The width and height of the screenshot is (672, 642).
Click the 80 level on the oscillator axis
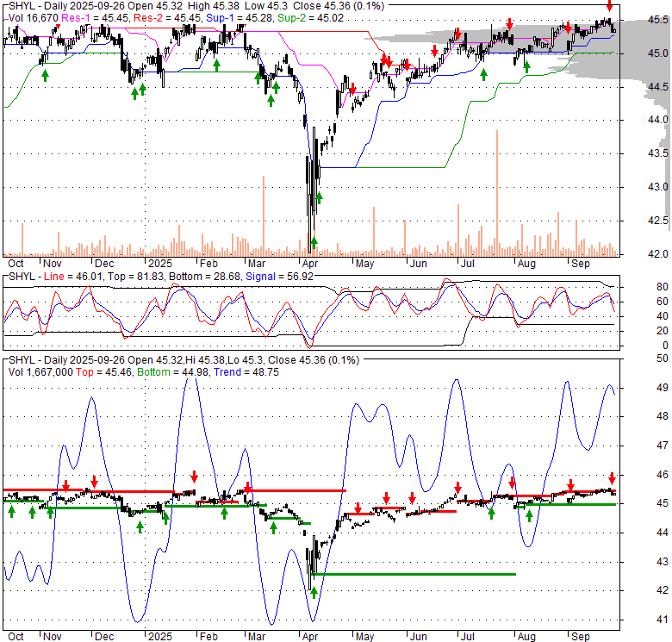coord(663,287)
